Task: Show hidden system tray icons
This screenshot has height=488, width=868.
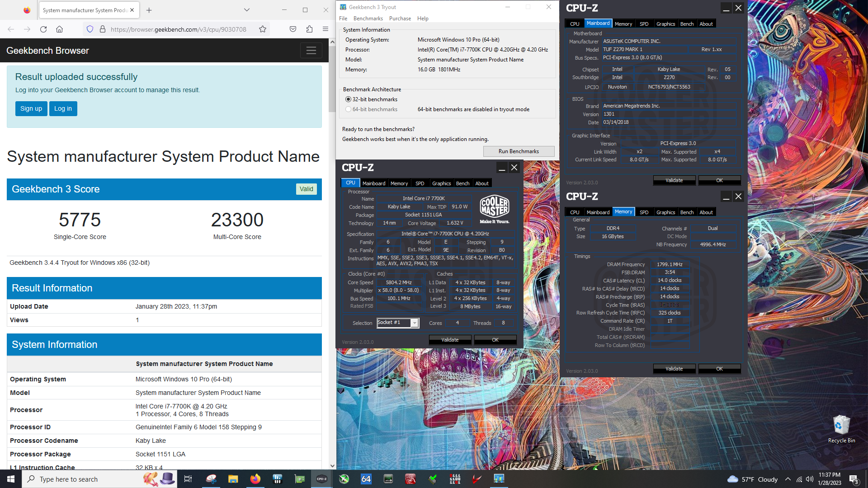Action: pyautogui.click(x=788, y=479)
